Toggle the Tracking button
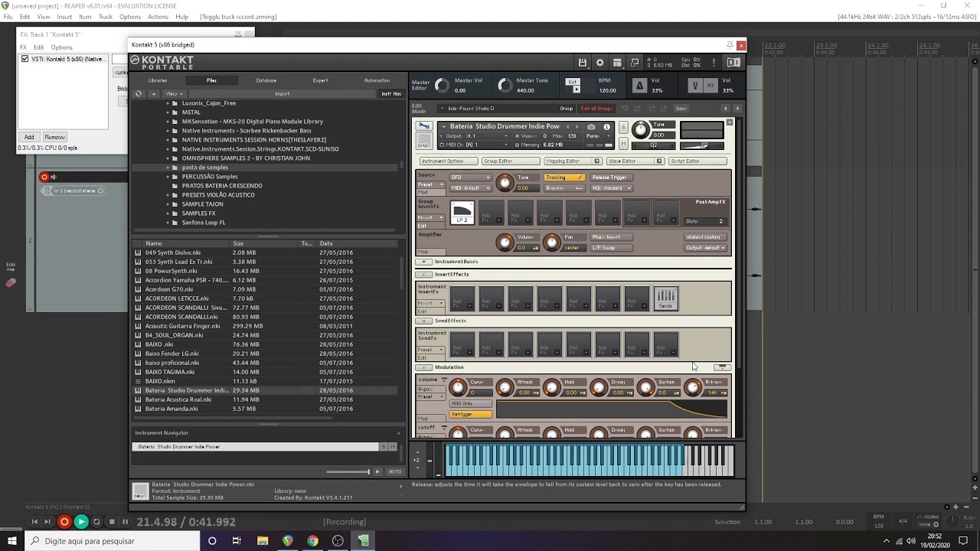980x551 pixels. pos(564,178)
